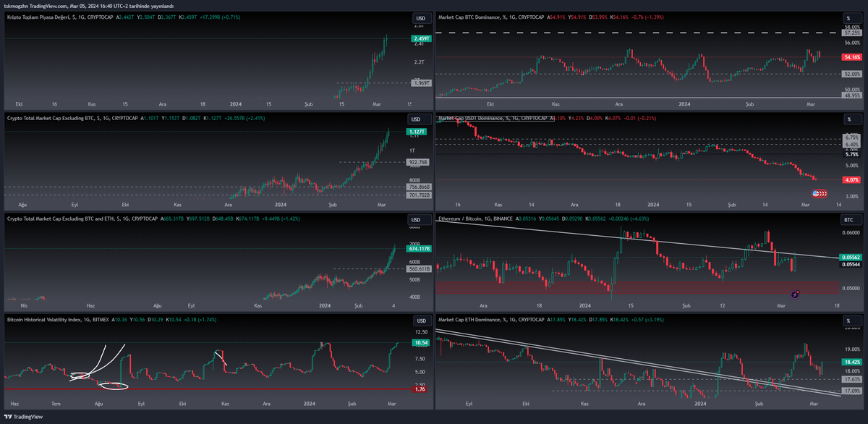This screenshot has width=868, height=424.
Task: Click the red 4.07% USDT dominance label
Action: (851, 179)
